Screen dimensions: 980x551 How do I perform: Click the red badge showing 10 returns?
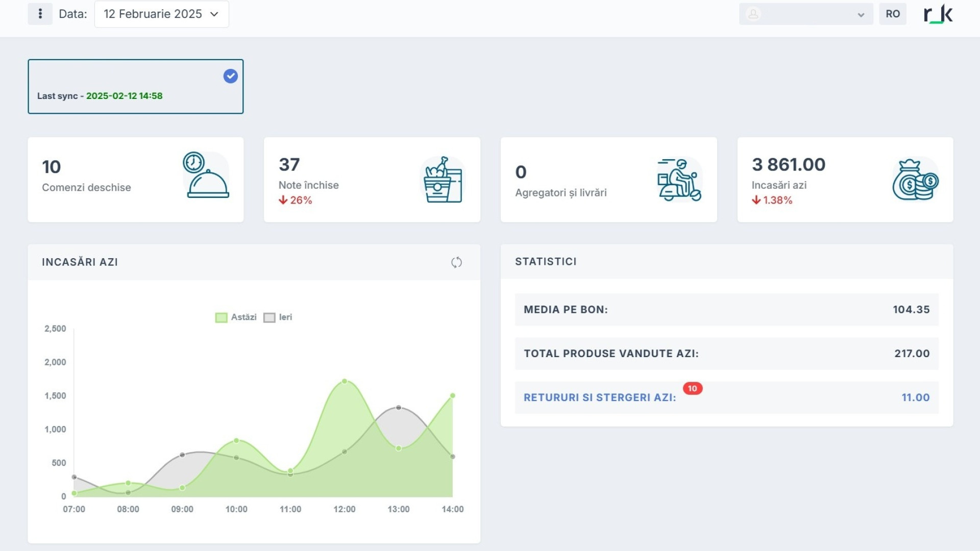click(x=693, y=388)
